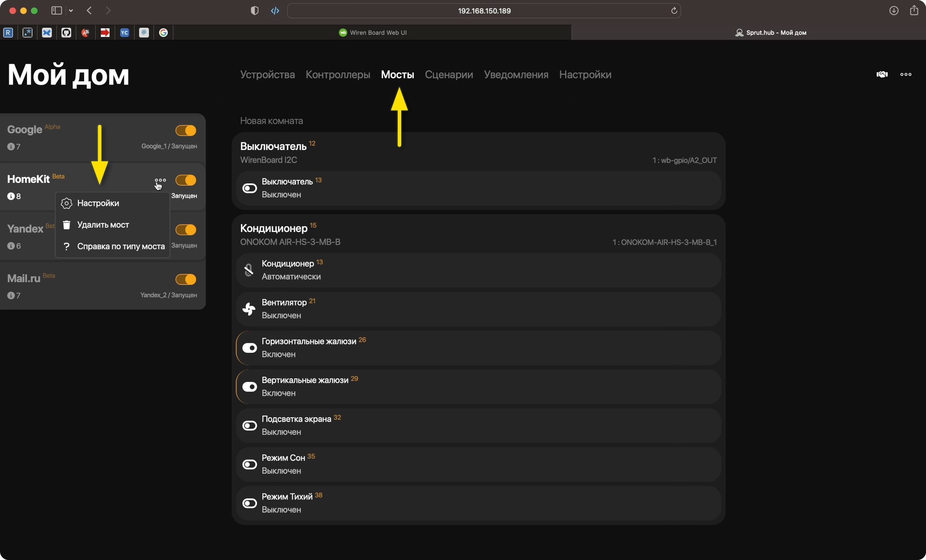Disable the Google bridge toggle

(185, 130)
